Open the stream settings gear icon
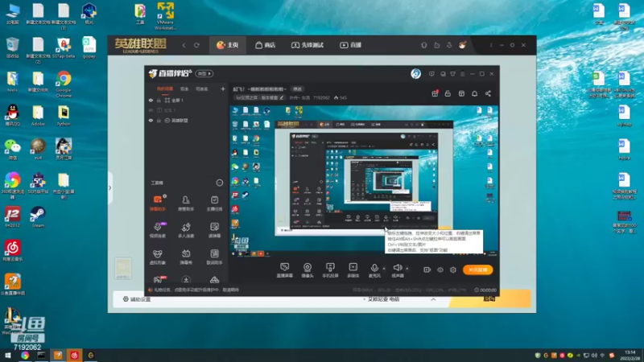Viewport: 644px width, 362px height. 453,269
